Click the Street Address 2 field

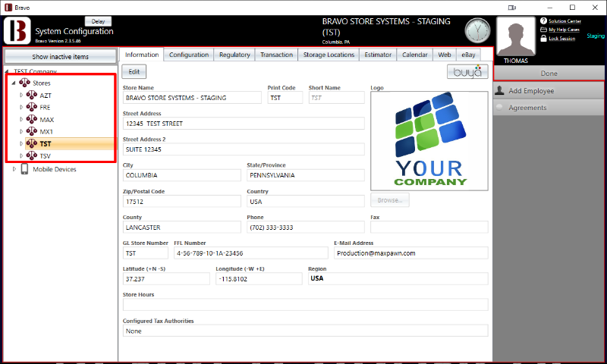point(244,149)
